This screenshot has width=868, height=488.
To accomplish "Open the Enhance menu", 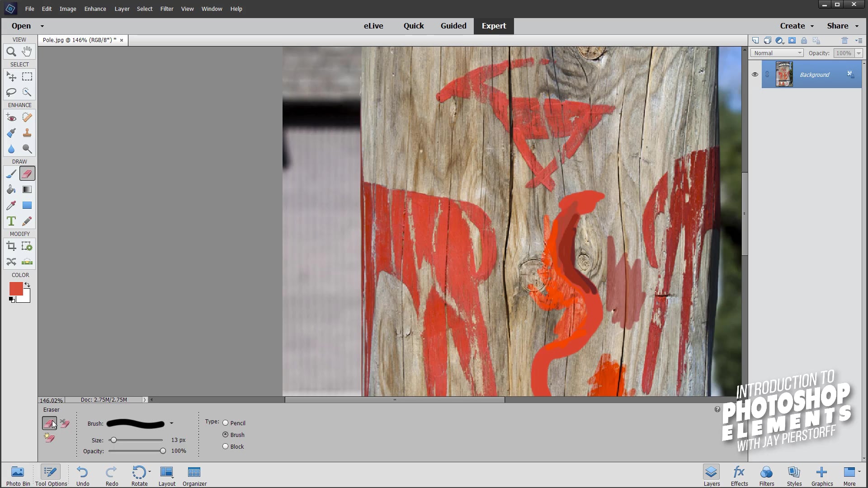I will [95, 9].
